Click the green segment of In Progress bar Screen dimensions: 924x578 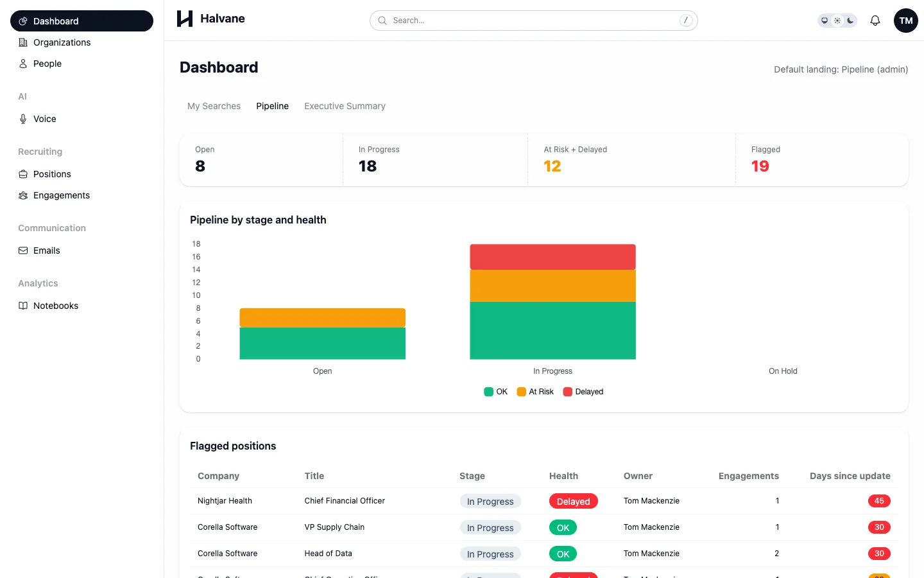(x=552, y=331)
